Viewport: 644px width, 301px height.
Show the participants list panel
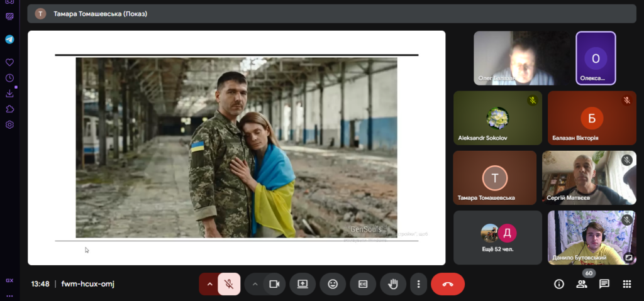581,284
